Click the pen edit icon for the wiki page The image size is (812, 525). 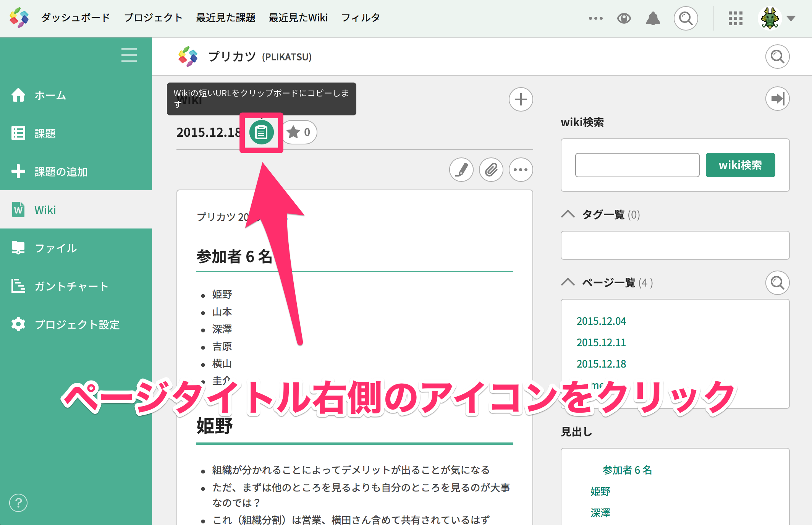[x=461, y=170]
